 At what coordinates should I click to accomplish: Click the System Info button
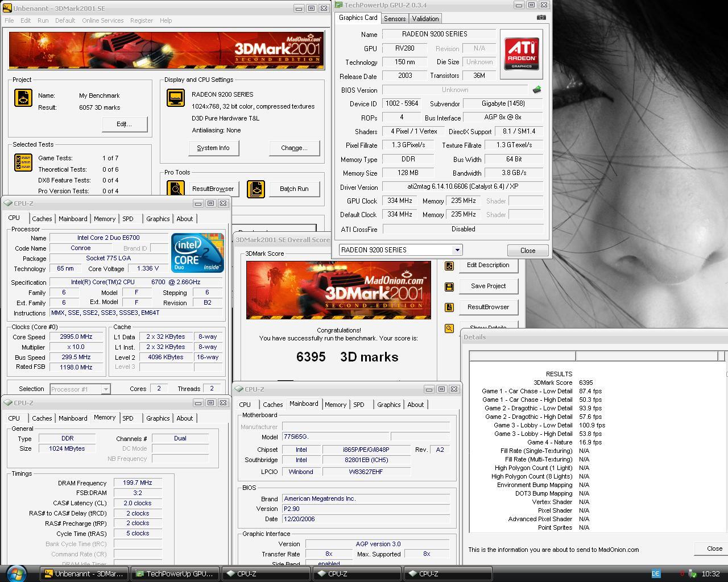coord(213,148)
